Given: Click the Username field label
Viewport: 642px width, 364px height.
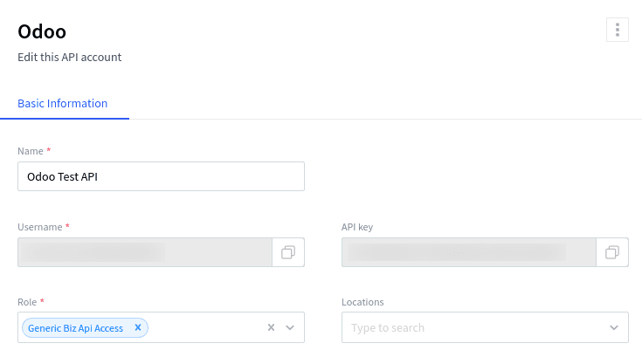Looking at the screenshot, I should tap(40, 227).
